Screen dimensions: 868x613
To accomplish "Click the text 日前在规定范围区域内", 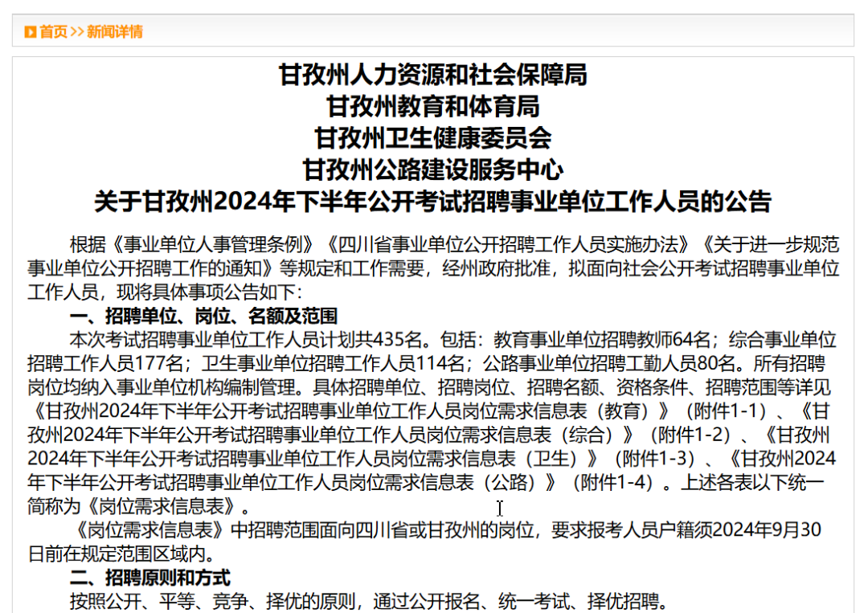I will click(117, 554).
